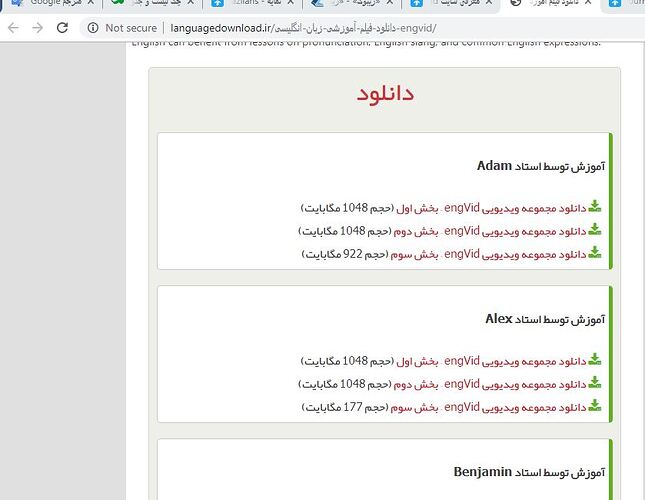
Task: Click download icon for Alex بخش دوم
Action: [x=595, y=382]
